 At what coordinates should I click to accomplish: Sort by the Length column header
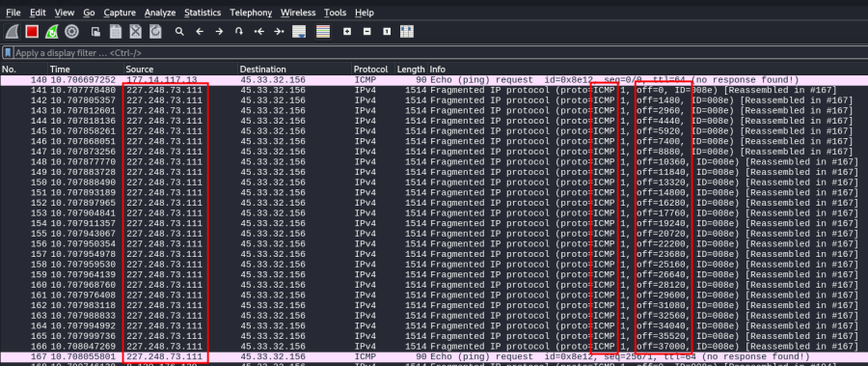[411, 70]
